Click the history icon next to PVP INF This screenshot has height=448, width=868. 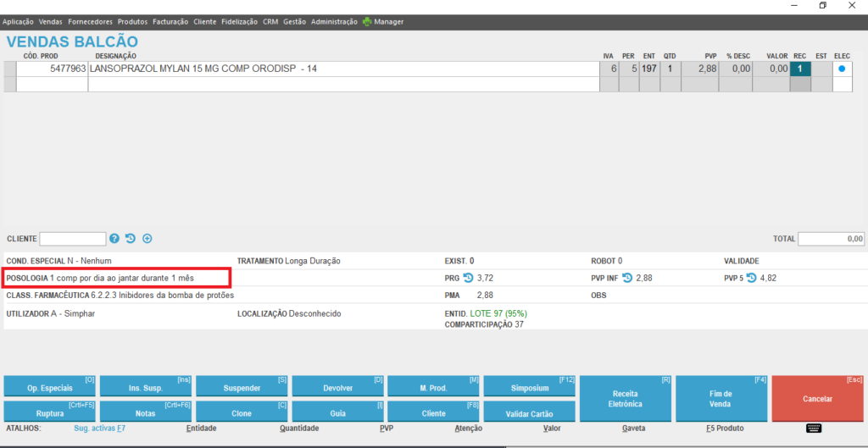pyautogui.click(x=627, y=278)
